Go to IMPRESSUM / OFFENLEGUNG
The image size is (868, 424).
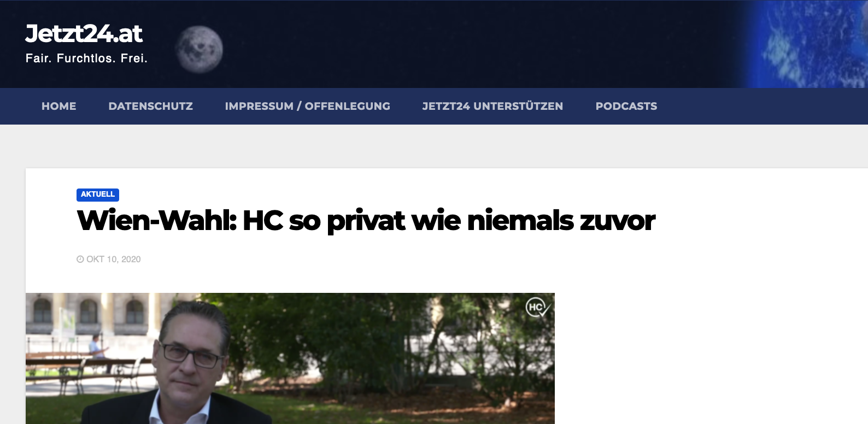[308, 106]
